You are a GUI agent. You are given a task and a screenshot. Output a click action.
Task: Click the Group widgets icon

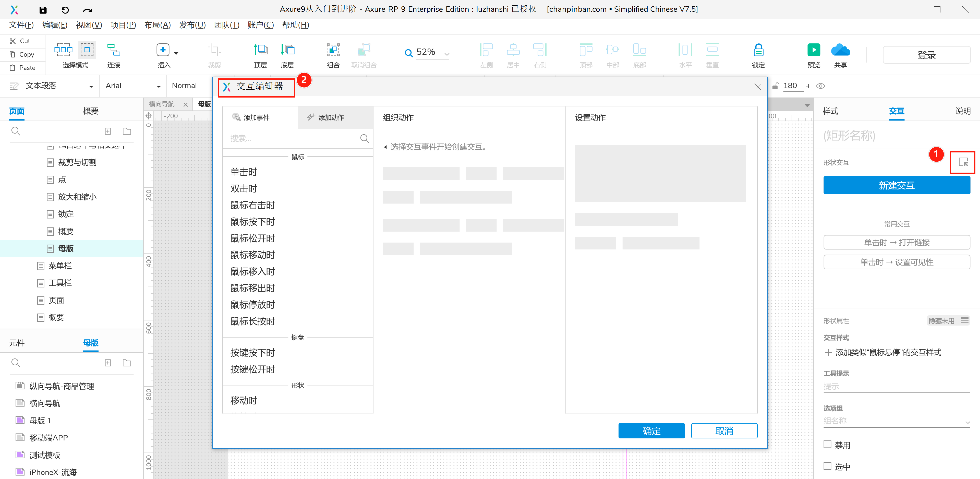click(333, 50)
